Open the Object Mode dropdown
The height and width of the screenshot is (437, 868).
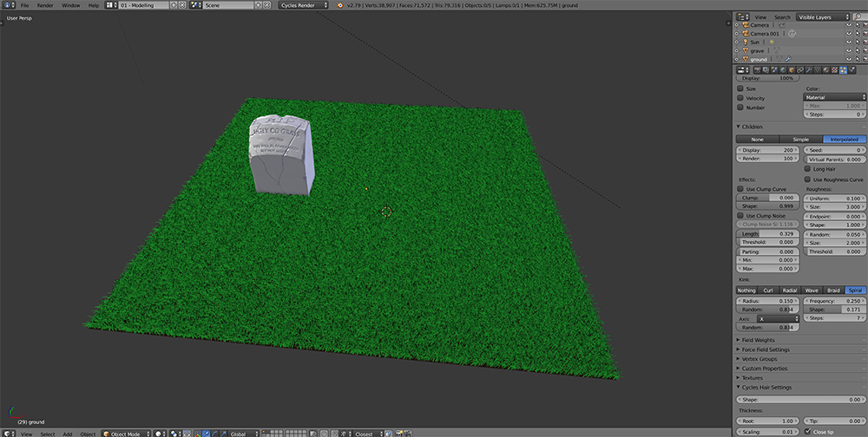tap(126, 434)
